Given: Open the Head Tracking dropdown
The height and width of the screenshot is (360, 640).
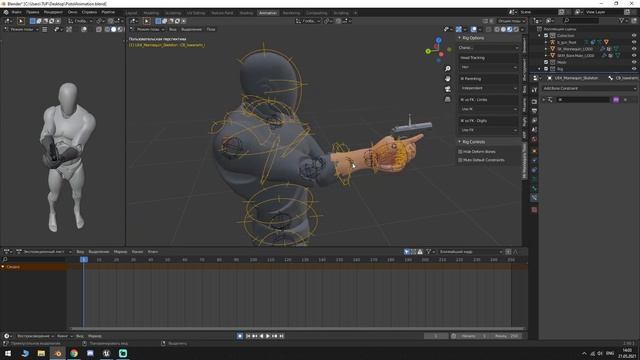Looking at the screenshot, I should (489, 67).
